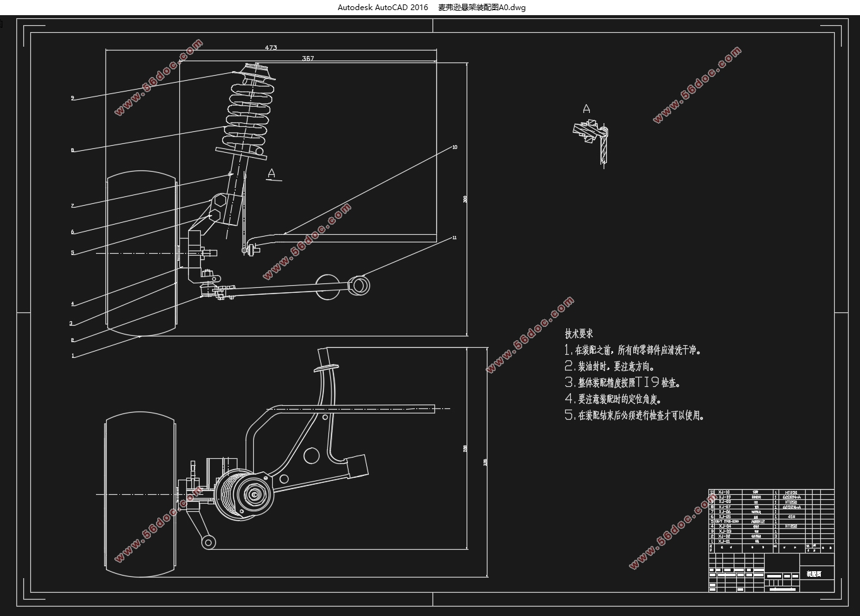Select the 装配图 title block cell
The image size is (860, 616).
coord(815,574)
